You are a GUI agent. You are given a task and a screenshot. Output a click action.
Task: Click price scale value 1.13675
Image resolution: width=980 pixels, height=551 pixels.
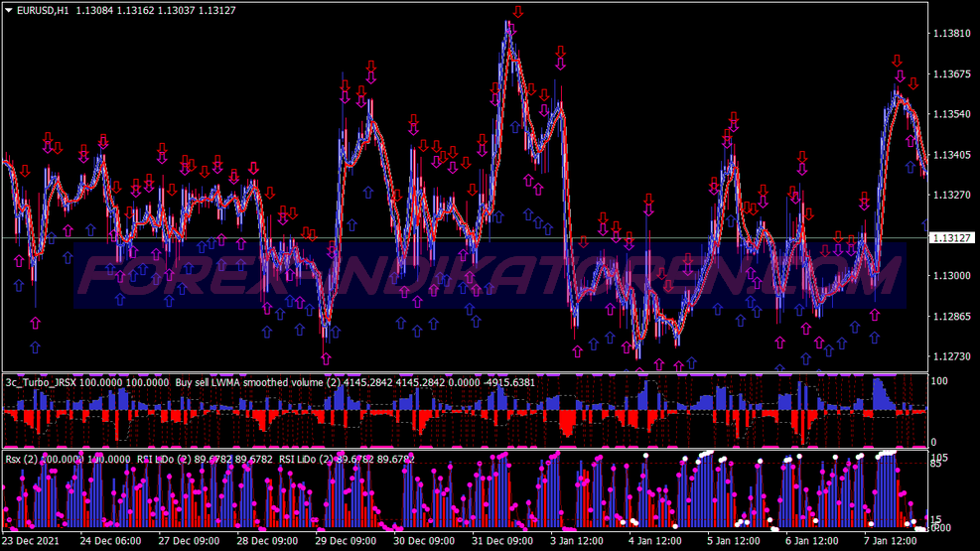pos(951,73)
